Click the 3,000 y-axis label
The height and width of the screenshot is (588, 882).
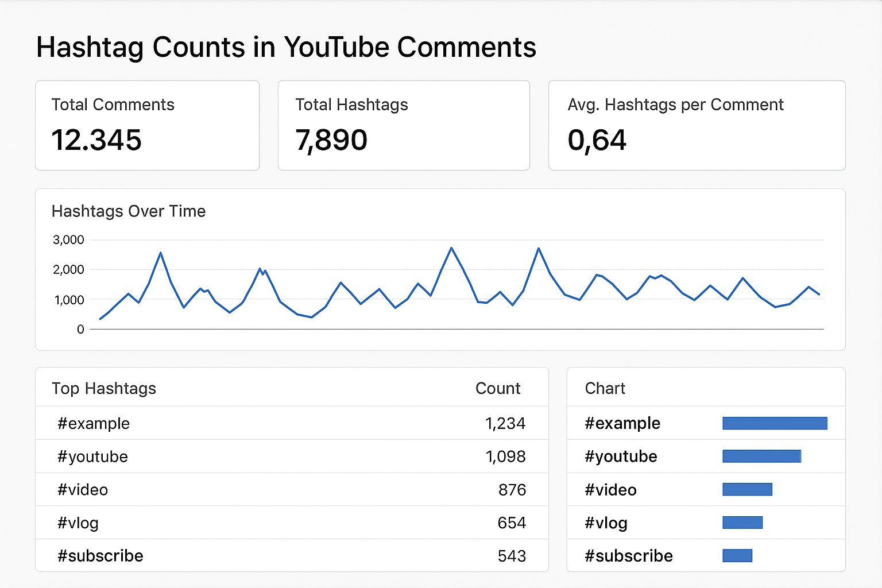click(x=68, y=240)
